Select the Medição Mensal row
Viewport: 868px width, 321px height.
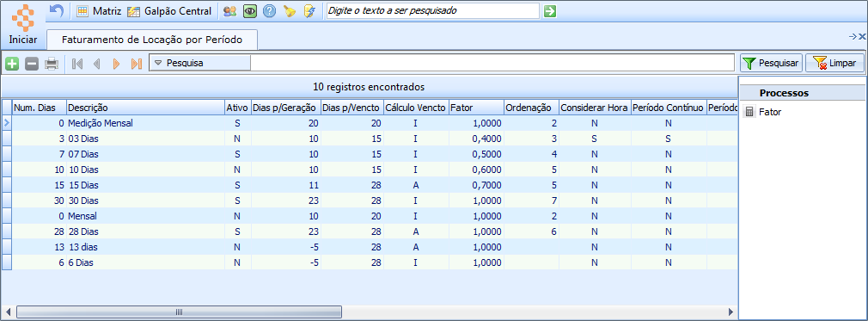pyautogui.click(x=370, y=123)
